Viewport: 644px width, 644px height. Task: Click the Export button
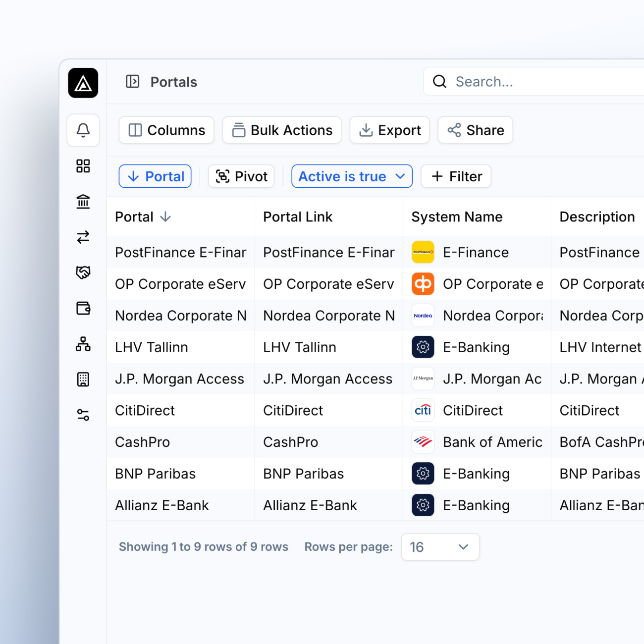(389, 130)
